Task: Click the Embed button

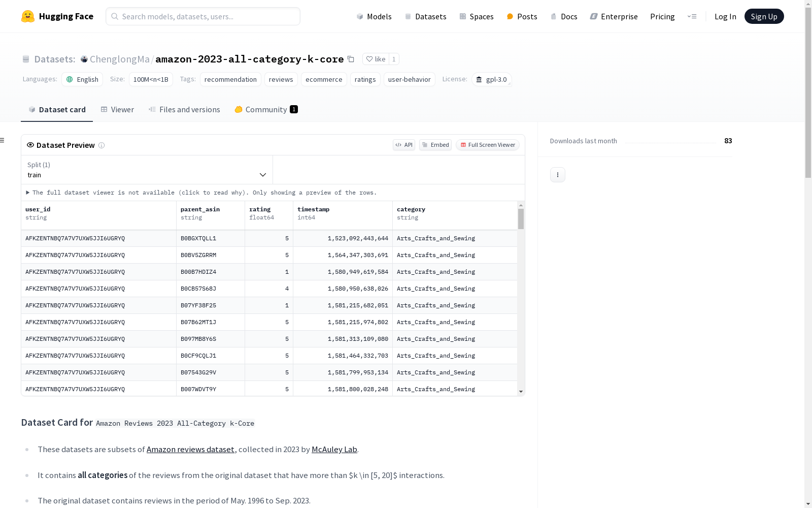Action: (x=435, y=145)
